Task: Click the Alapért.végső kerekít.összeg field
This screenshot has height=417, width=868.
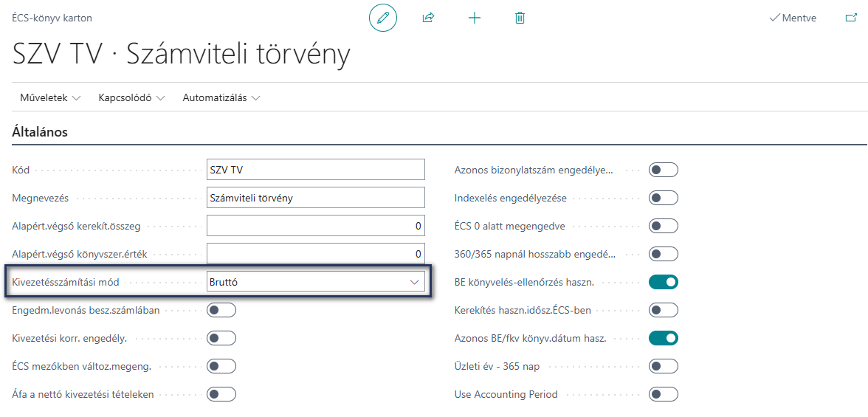Action: point(316,226)
